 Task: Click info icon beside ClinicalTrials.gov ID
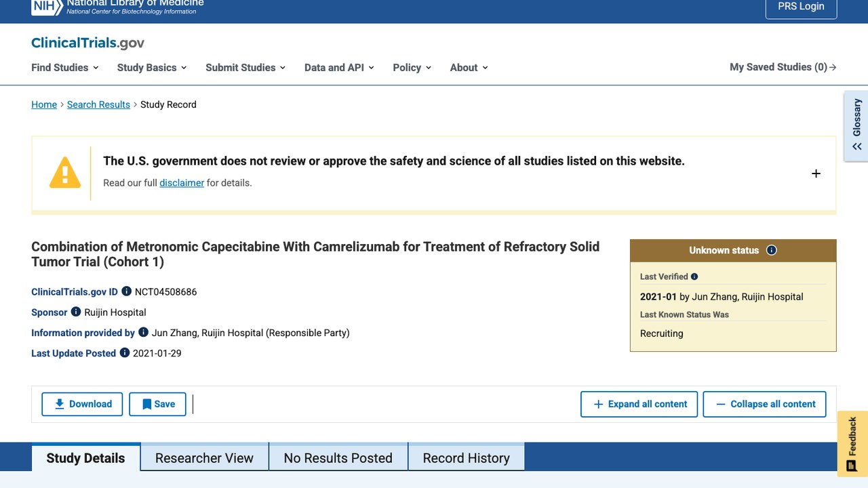pos(126,291)
